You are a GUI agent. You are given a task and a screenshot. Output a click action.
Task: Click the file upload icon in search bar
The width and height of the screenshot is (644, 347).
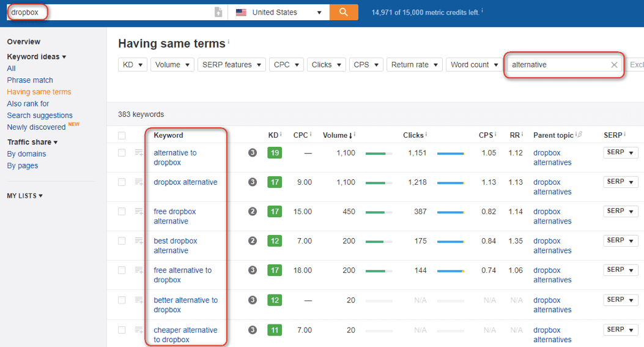(x=218, y=12)
